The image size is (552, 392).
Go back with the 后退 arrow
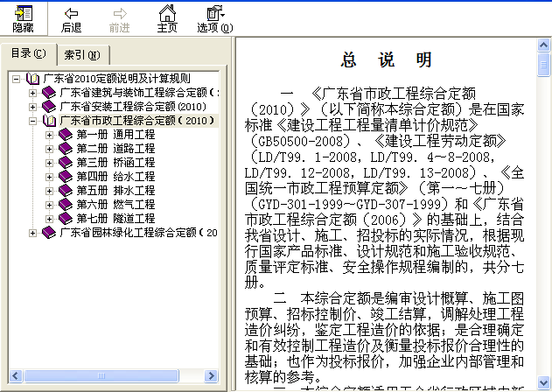pos(71,20)
